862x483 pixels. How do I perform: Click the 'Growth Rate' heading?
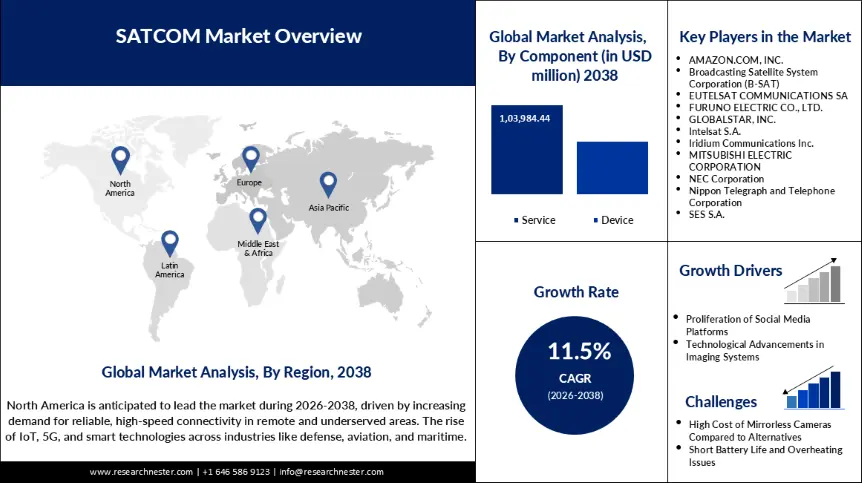(x=576, y=292)
